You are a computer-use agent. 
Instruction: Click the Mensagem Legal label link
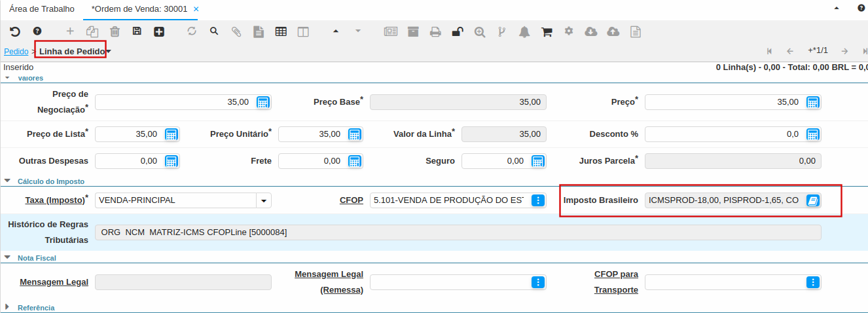point(54,282)
